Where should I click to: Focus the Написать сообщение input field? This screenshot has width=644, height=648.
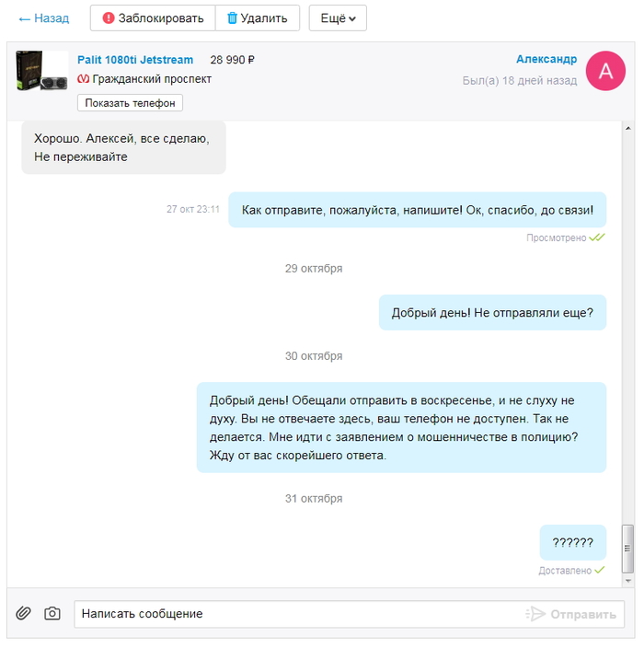(297, 614)
